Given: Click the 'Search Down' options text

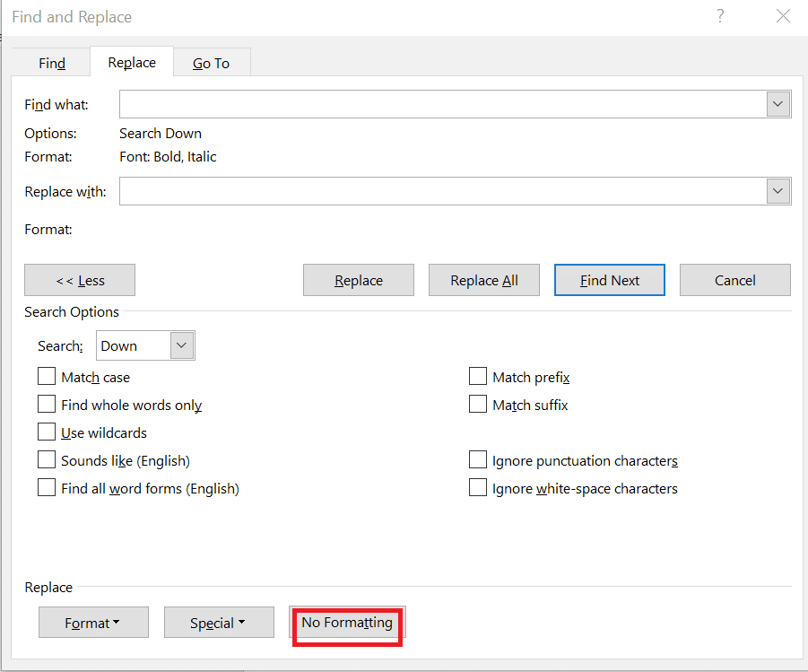Looking at the screenshot, I should click(x=161, y=134).
